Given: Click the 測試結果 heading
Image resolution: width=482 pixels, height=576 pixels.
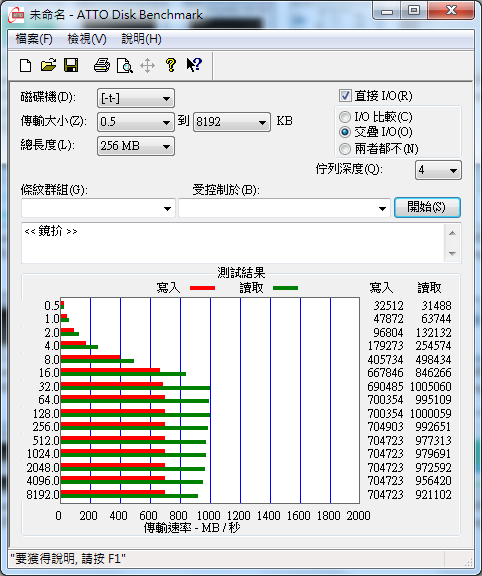Looking at the screenshot, I should (241, 273).
